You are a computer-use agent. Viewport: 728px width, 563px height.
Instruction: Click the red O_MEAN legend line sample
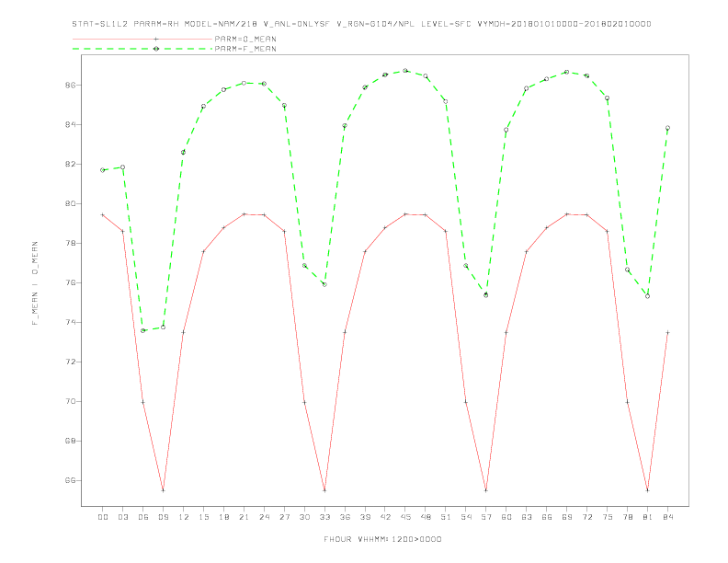pyautogui.click(x=142, y=39)
